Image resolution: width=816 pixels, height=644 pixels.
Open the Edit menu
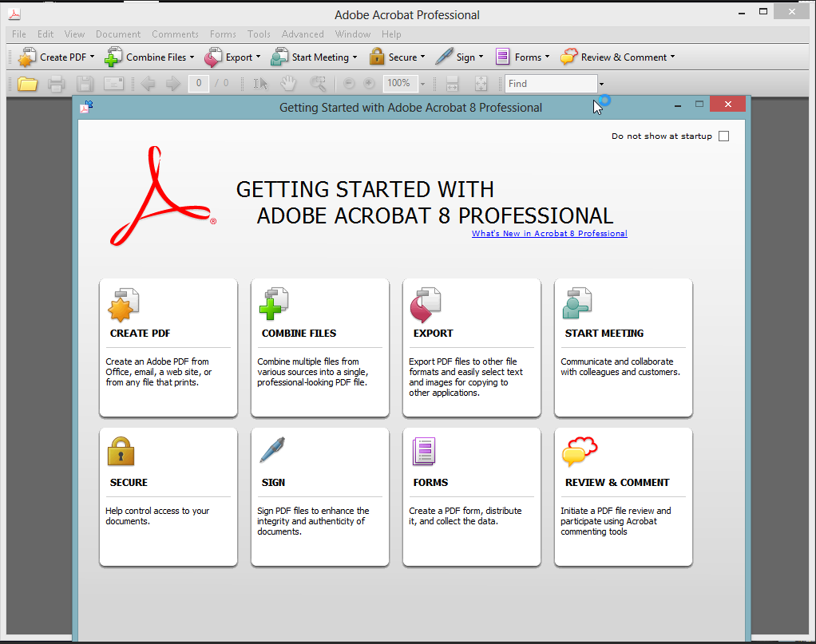pyautogui.click(x=46, y=34)
